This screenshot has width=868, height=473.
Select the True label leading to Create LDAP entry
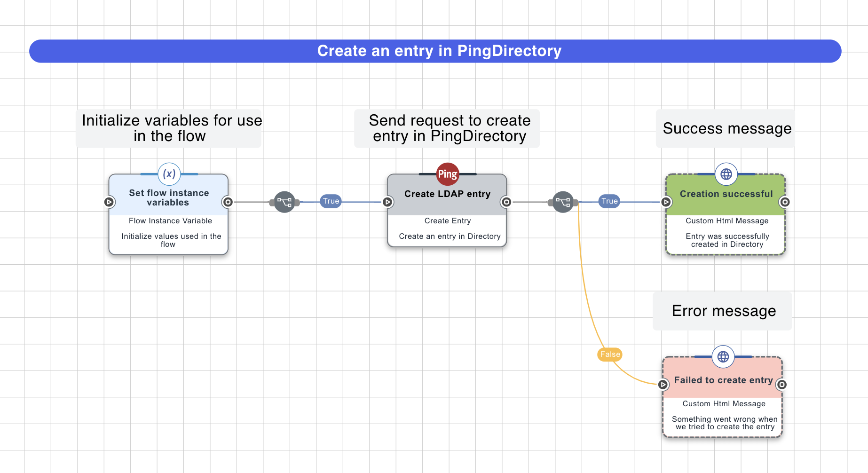tap(331, 201)
